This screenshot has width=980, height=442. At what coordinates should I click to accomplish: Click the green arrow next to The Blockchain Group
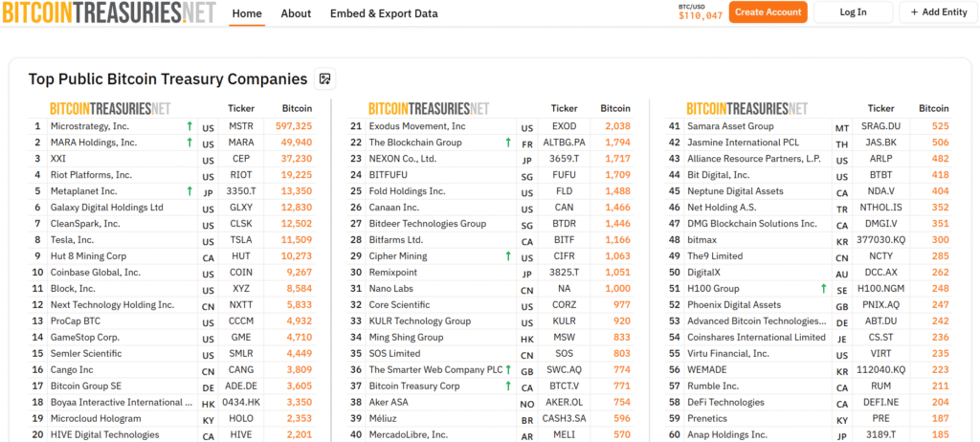point(508,143)
